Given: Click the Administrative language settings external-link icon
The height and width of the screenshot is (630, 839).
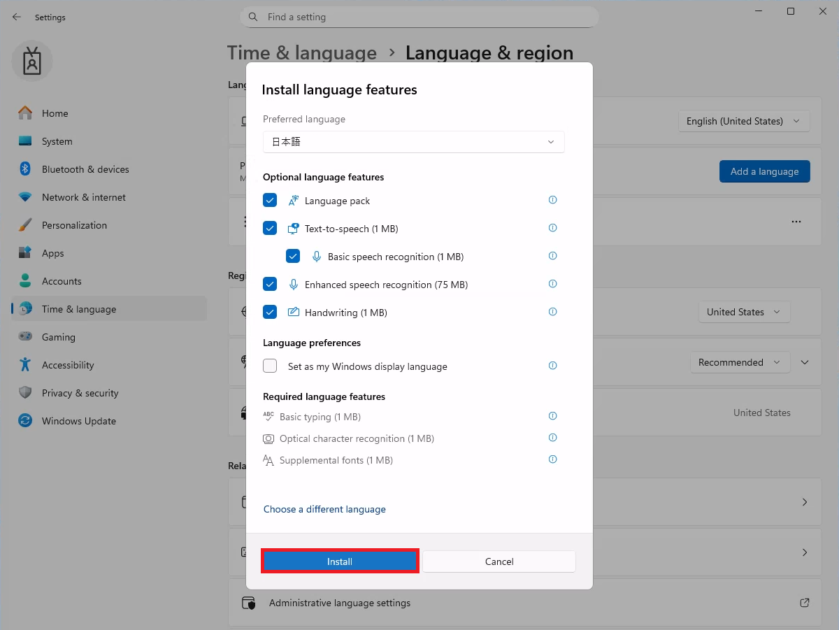Looking at the screenshot, I should (804, 603).
